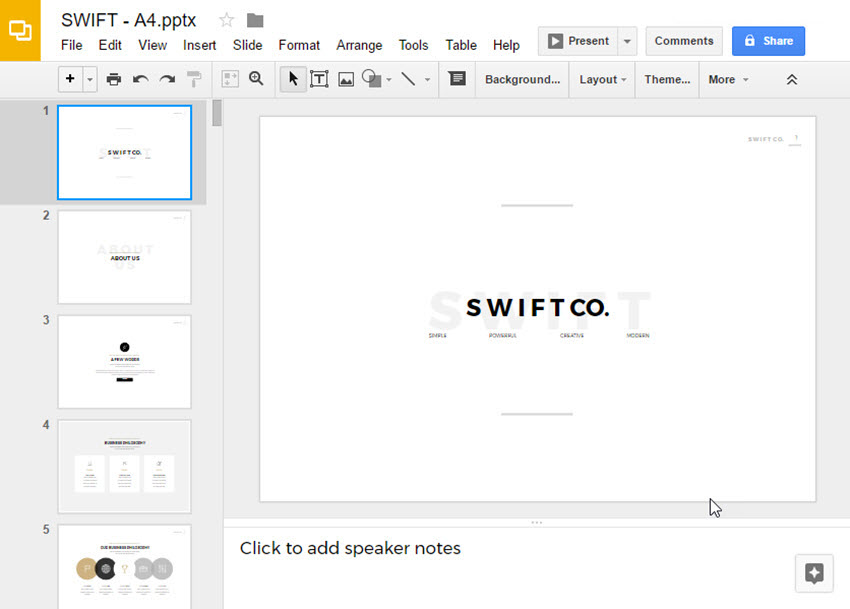This screenshot has height=609, width=850.
Task: Open the Background settings
Action: 522,78
